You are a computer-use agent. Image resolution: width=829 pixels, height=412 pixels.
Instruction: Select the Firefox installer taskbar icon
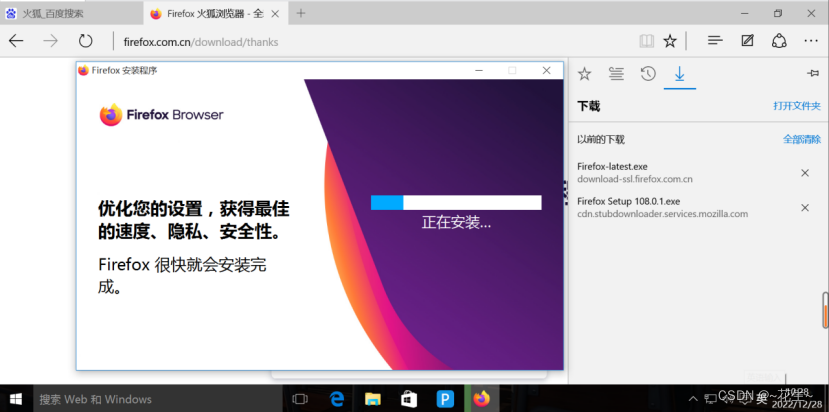click(481, 399)
